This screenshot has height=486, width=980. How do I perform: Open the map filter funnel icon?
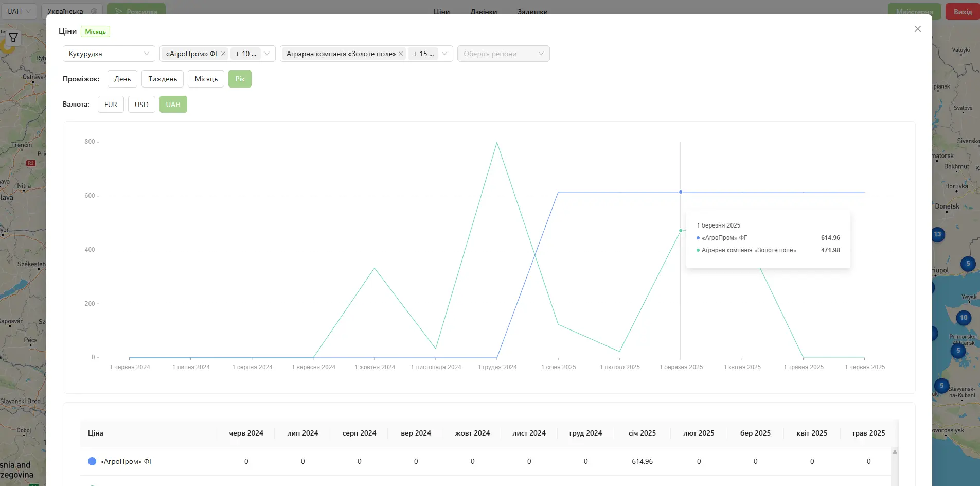[13, 38]
